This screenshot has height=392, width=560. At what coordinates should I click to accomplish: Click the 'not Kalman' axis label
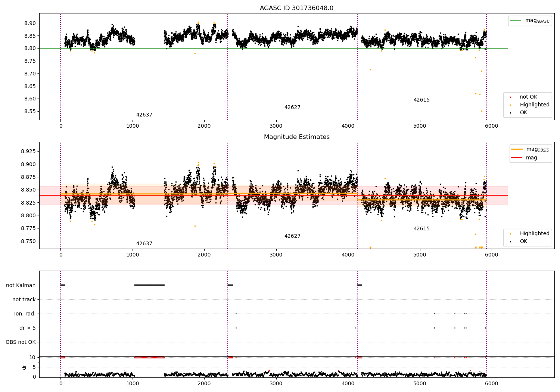(21, 286)
